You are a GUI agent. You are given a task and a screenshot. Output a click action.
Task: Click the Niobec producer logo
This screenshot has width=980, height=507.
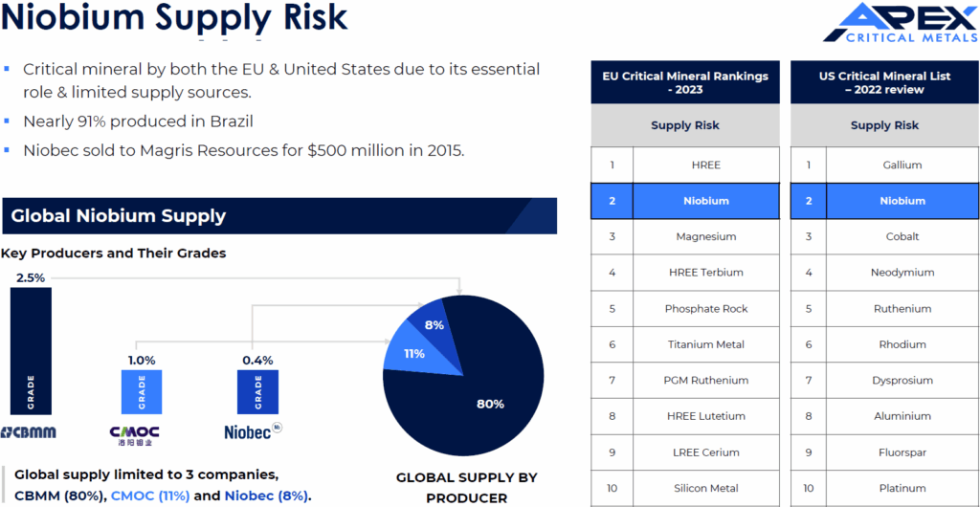(x=253, y=431)
